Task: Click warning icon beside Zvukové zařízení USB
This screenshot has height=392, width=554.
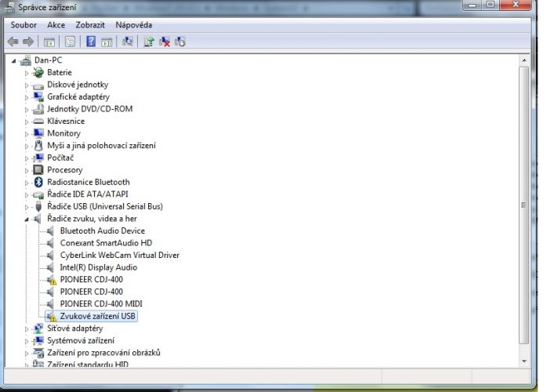Action: pyautogui.click(x=53, y=318)
